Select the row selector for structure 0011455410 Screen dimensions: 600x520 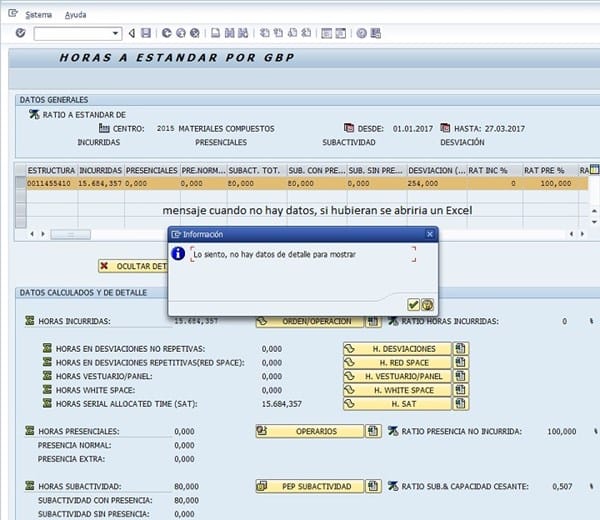tap(20, 183)
